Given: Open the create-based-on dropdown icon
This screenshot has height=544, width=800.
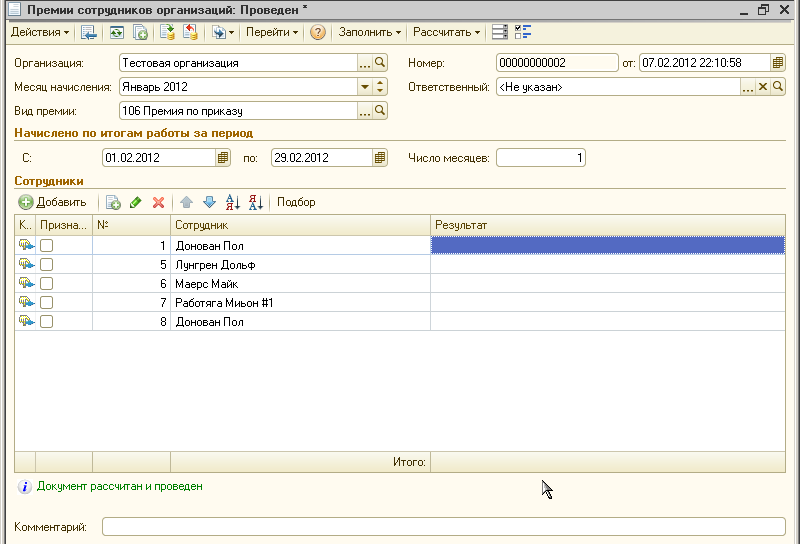Looking at the screenshot, I should tap(223, 32).
